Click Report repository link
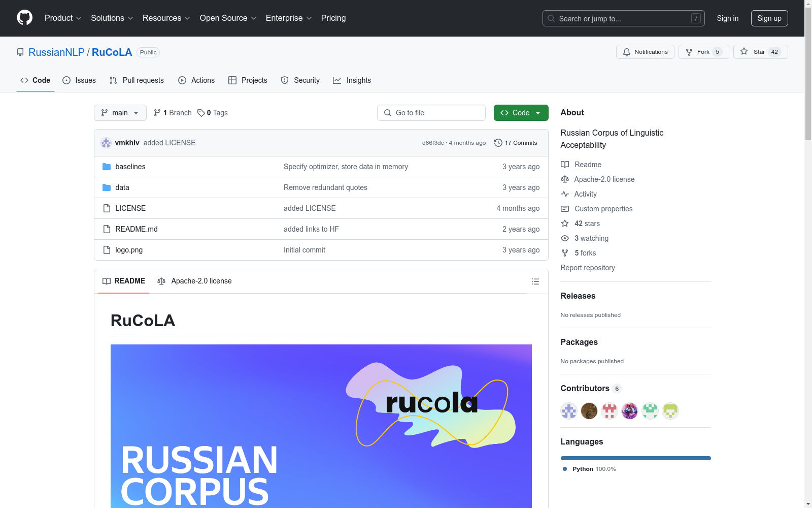 pos(588,268)
